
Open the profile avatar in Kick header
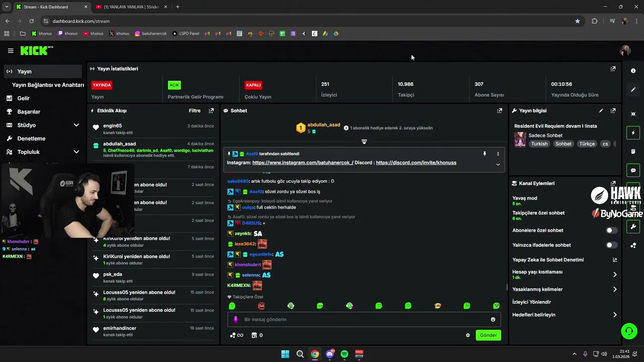click(625, 51)
